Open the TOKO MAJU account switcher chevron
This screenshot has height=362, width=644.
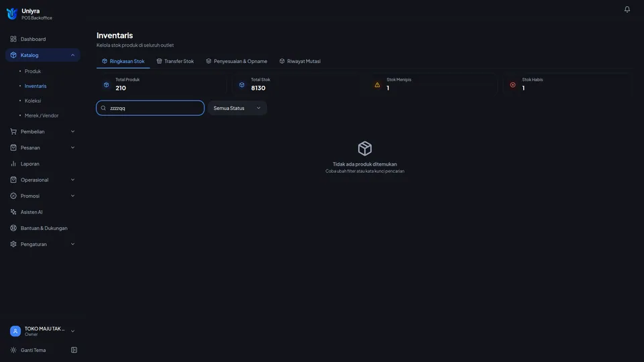tap(72, 330)
